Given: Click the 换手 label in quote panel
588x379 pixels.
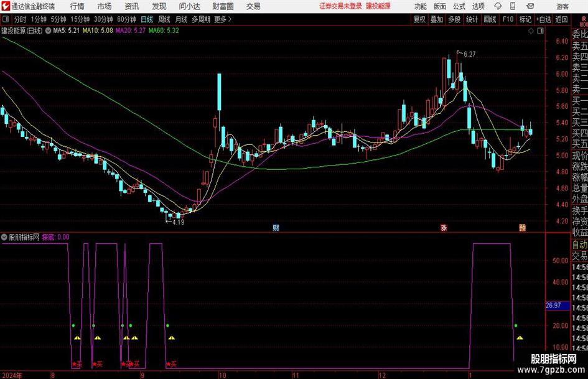Looking at the screenshot, I should (580, 210).
